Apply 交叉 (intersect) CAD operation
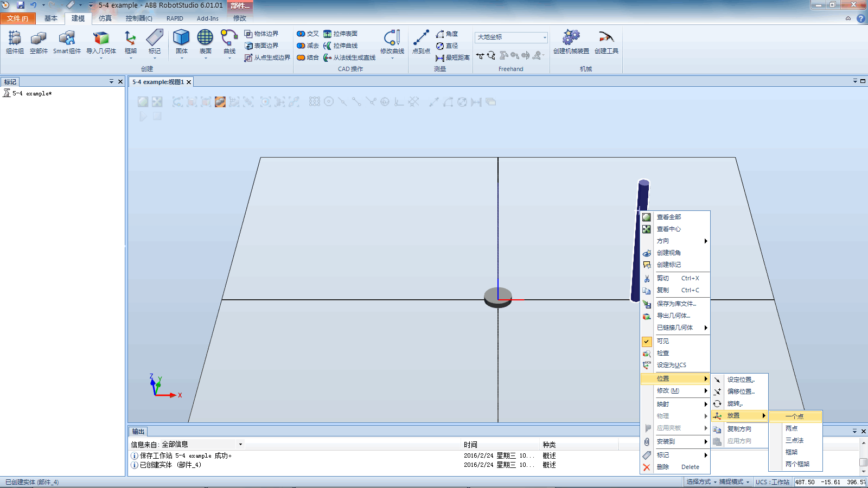868x488 pixels. tap(308, 34)
